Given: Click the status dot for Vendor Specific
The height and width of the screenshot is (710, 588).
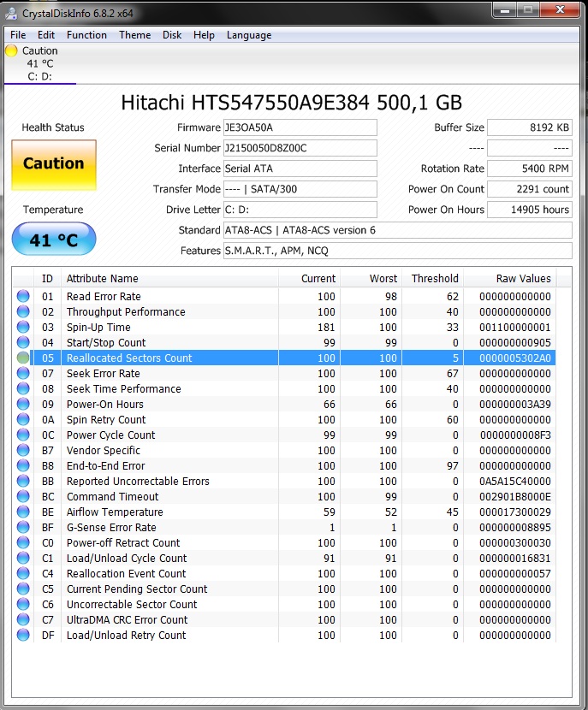Looking at the screenshot, I should [23, 450].
